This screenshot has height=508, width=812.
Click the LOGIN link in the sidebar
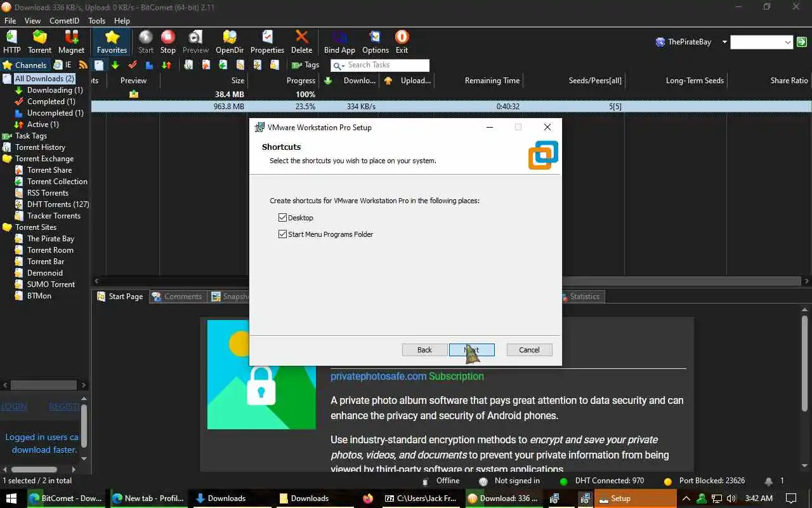click(14, 406)
